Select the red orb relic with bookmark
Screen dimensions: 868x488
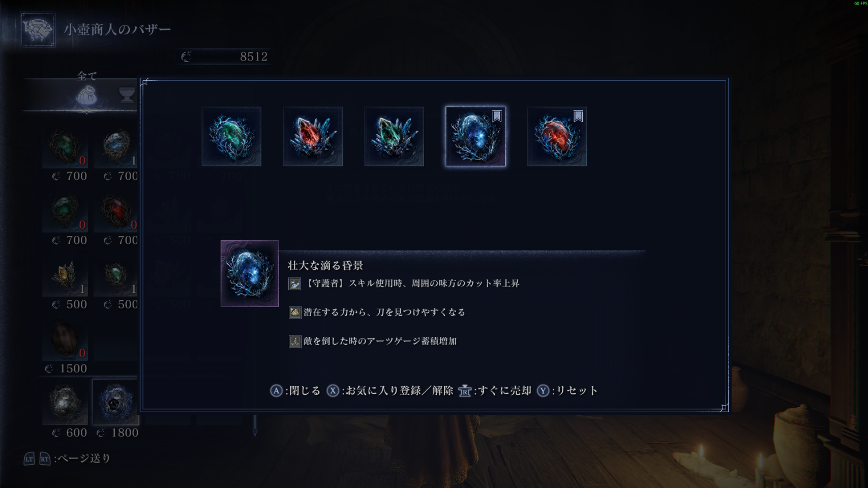tap(557, 136)
